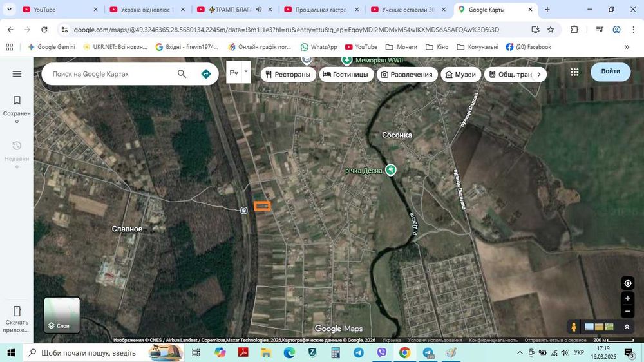Image resolution: width=644 pixels, height=362 pixels.
Task: Open Chrome extensions puzzle icon
Action: 574,30
